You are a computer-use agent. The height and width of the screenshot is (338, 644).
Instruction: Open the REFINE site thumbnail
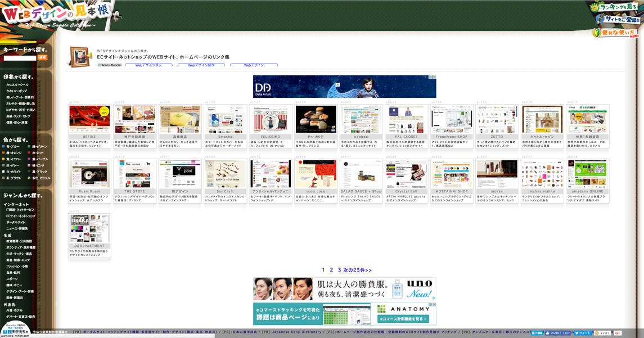coord(89,119)
